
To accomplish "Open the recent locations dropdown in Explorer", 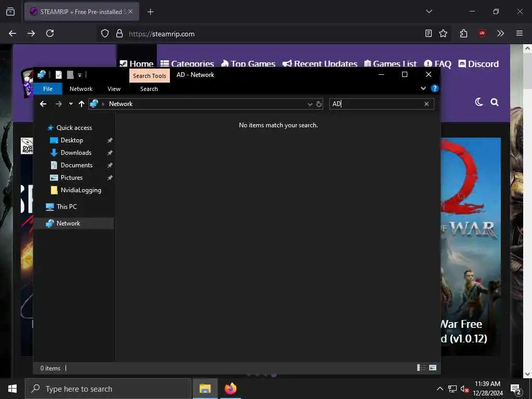I will 71,104.
